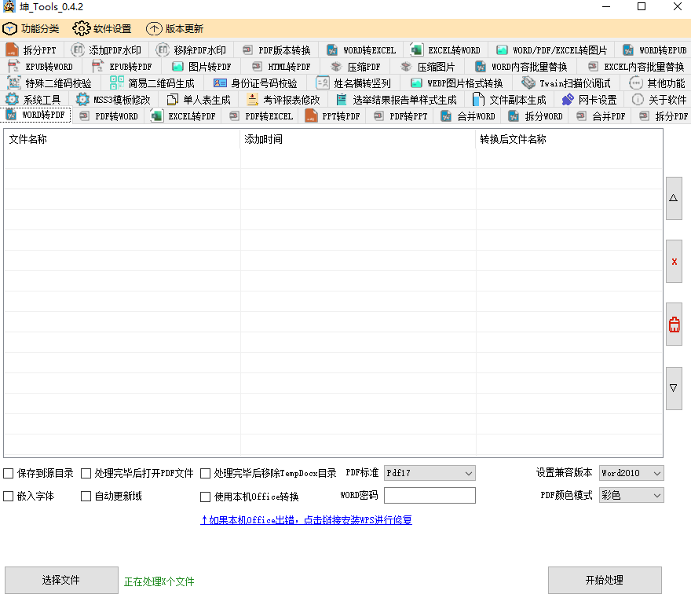Screen dimensions: 691x616
Task: Open the 移除PDF水印 tool
Action: pyautogui.click(x=191, y=49)
